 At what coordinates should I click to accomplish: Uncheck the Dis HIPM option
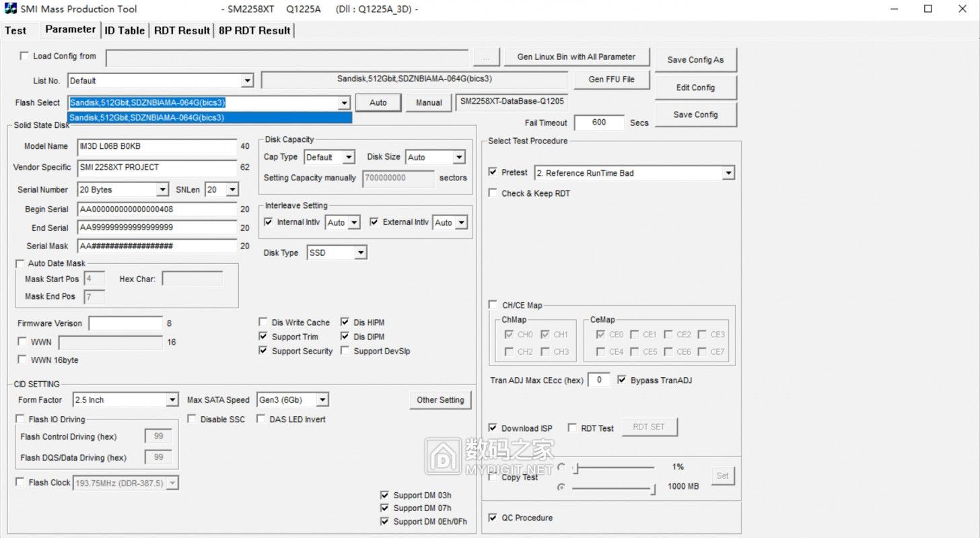(x=345, y=323)
